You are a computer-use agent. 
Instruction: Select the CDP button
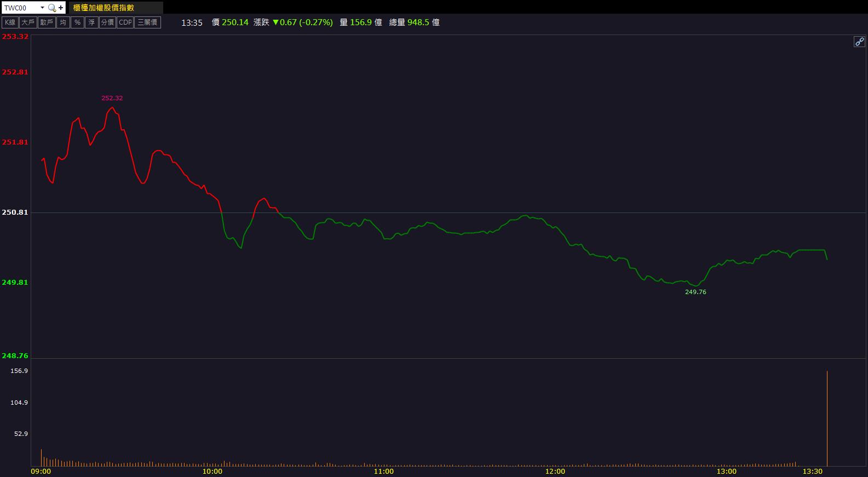coord(125,22)
